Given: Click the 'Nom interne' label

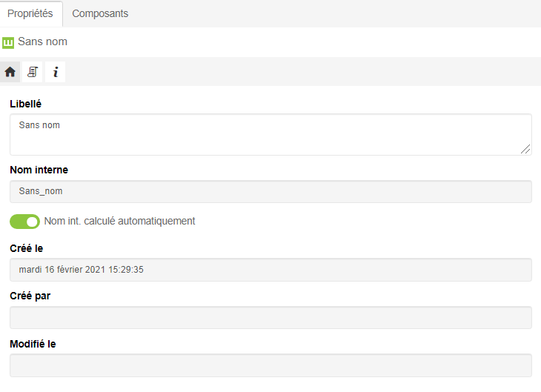Looking at the screenshot, I should (39, 170).
